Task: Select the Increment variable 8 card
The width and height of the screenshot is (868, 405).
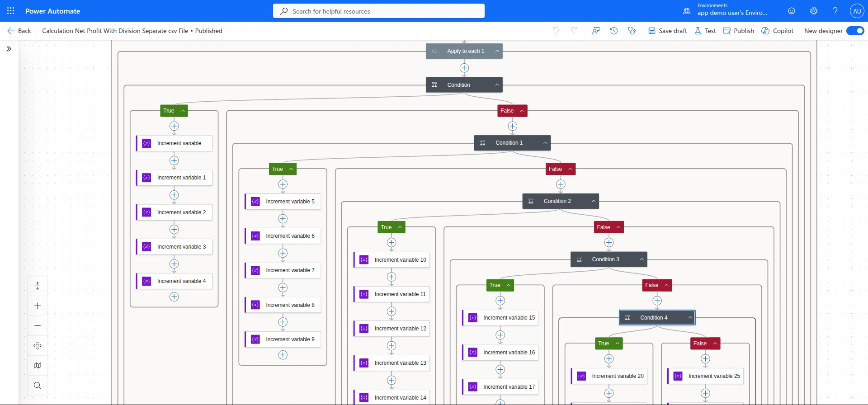Action: pyautogui.click(x=283, y=305)
